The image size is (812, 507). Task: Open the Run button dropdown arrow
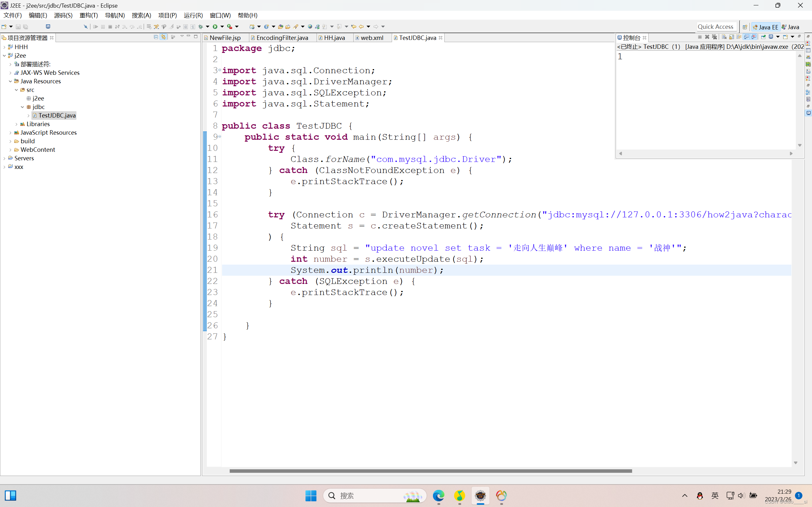pos(222,27)
